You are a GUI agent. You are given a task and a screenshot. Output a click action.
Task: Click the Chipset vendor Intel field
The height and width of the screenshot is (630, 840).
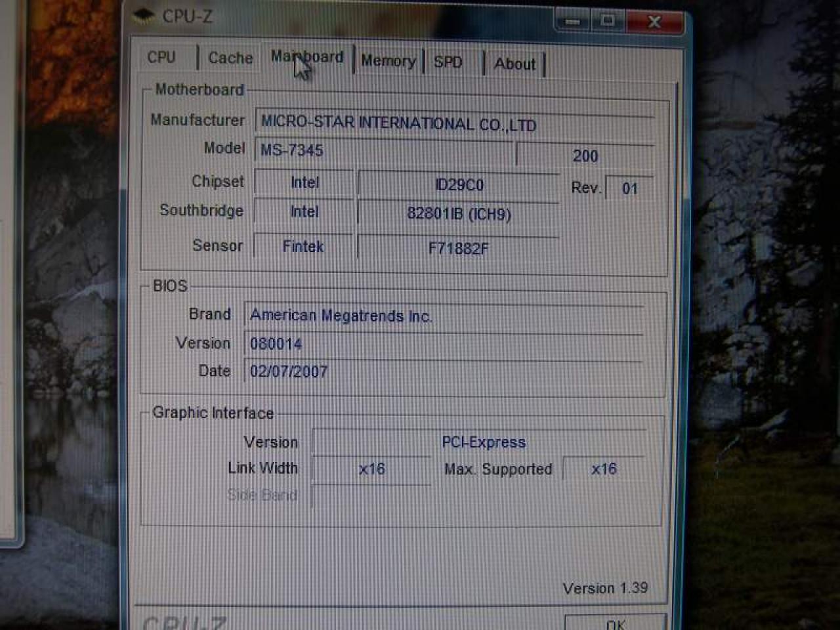pos(304,182)
